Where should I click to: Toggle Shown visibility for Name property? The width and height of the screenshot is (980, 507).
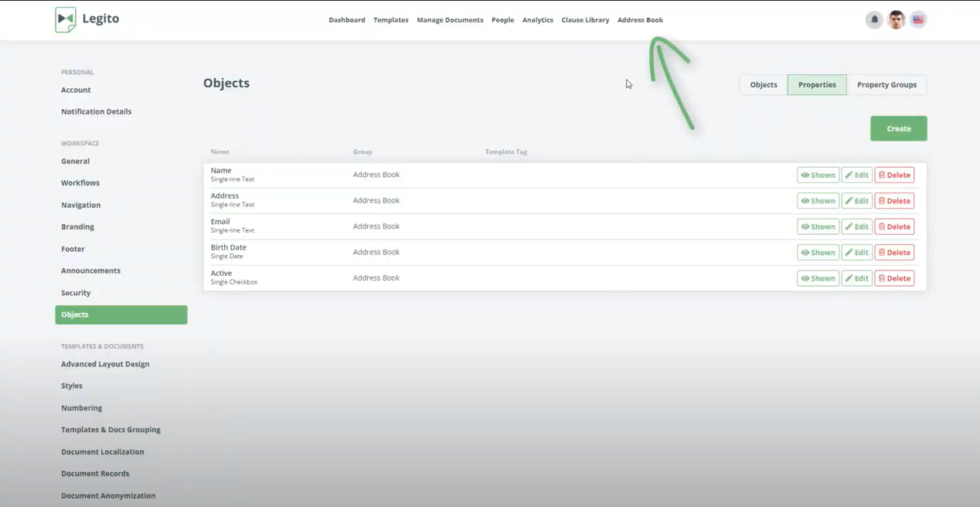[x=818, y=175]
